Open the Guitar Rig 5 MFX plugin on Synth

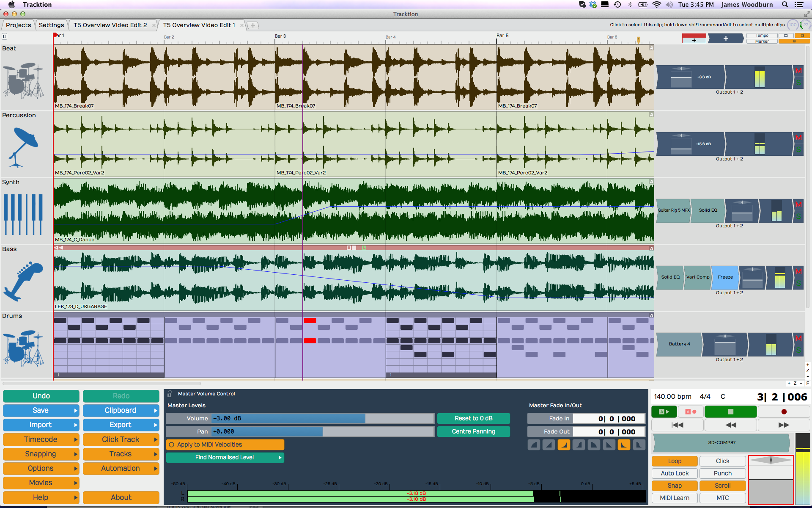tap(673, 210)
